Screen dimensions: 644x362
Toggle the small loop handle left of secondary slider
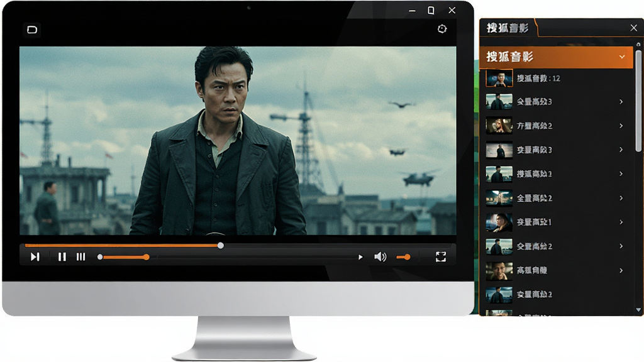[x=100, y=257]
